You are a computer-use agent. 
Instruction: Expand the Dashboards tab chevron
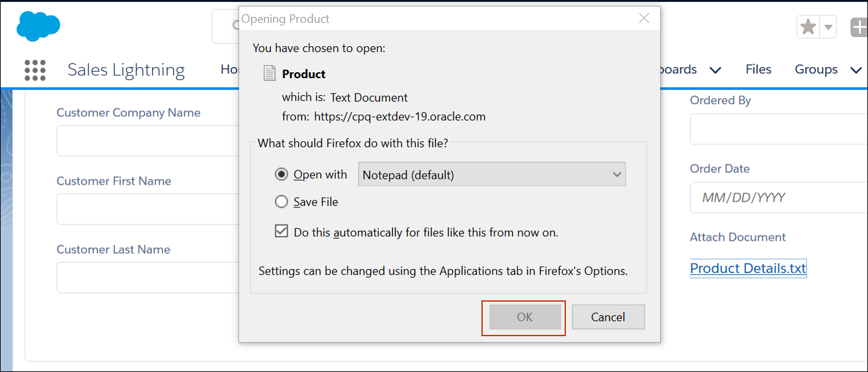tap(715, 70)
